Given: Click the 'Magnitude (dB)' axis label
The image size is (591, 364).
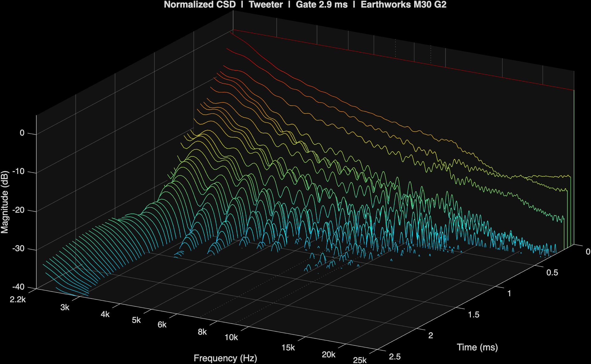Looking at the screenshot, I should 5,202.
